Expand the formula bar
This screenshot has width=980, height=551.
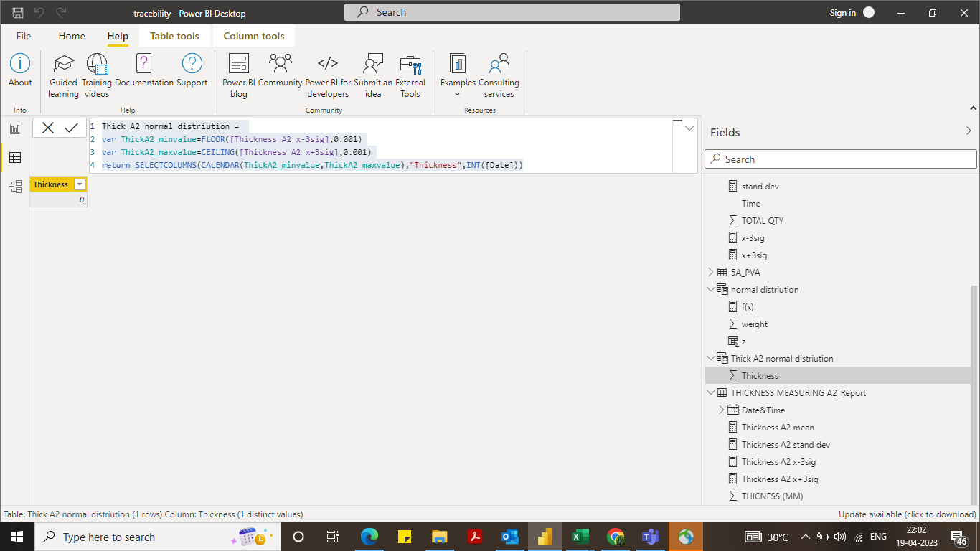(x=689, y=128)
